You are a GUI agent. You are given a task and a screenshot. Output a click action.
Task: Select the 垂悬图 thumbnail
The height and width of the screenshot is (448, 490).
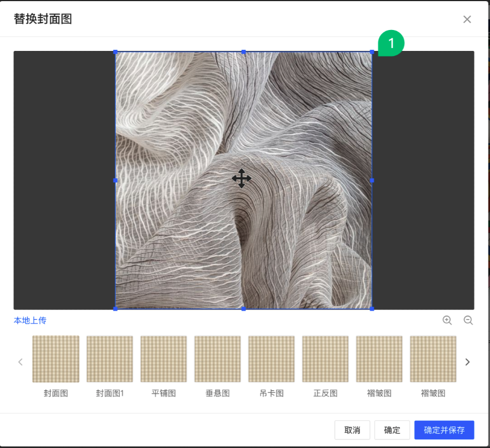pos(218,359)
